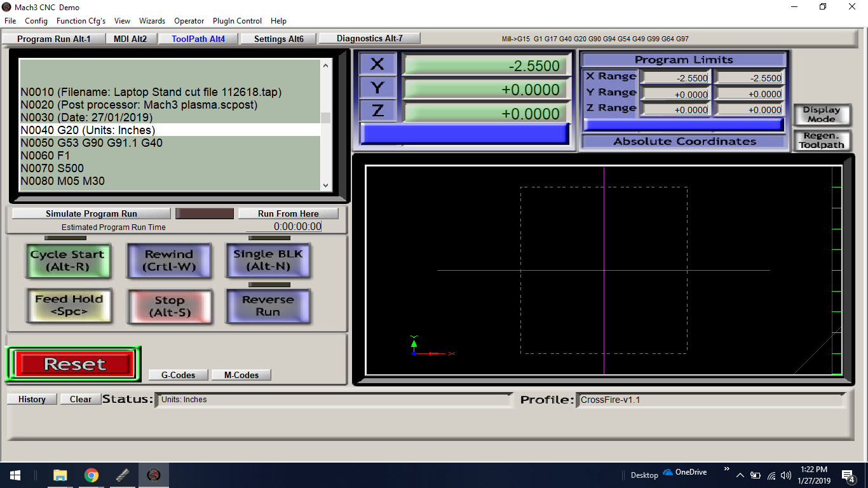Screen dimensions: 868x488
Task: Click the Estimated Program Run Time field
Action: pyautogui.click(x=284, y=226)
